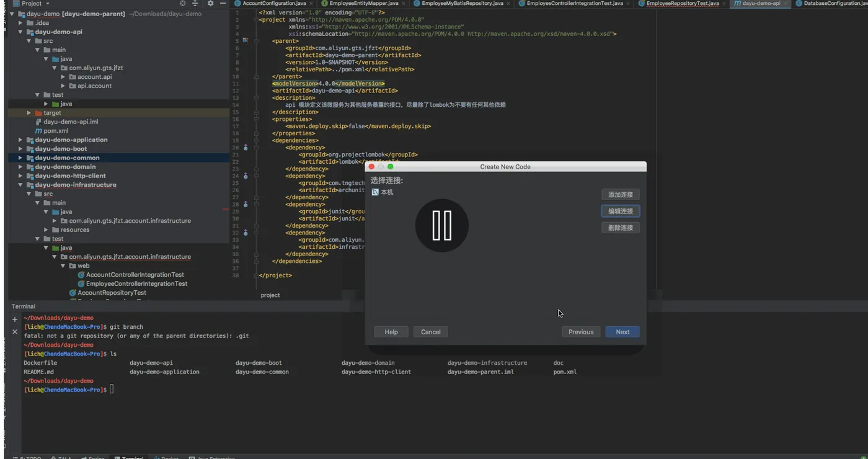This screenshot has height=459, width=868.
Task: Fold the parent XML block at line 5
Action: pyautogui.click(x=256, y=41)
